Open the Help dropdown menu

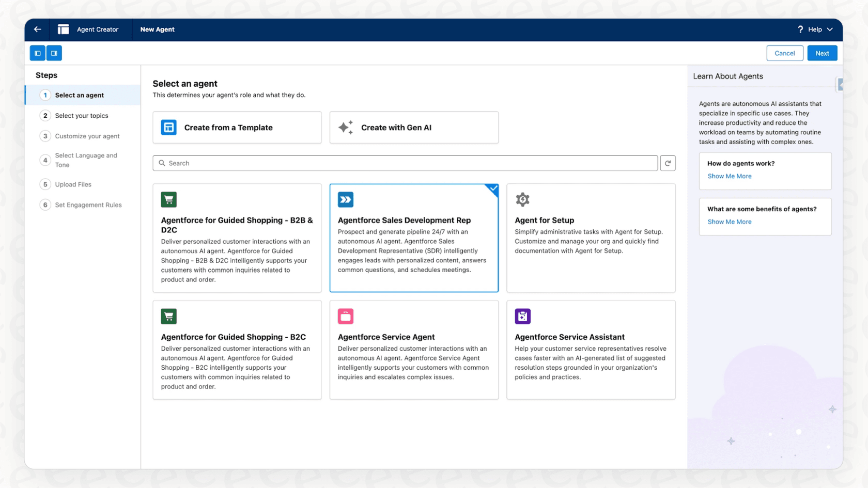(x=815, y=29)
